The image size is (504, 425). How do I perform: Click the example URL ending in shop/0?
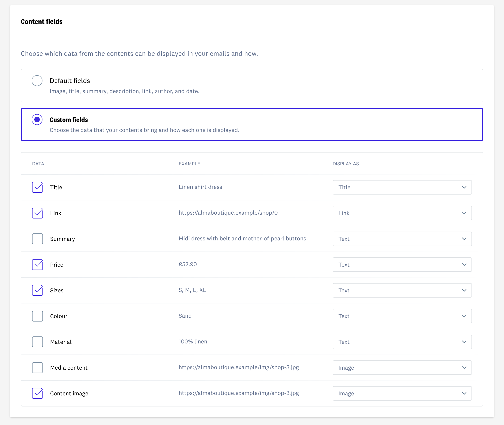click(x=228, y=213)
